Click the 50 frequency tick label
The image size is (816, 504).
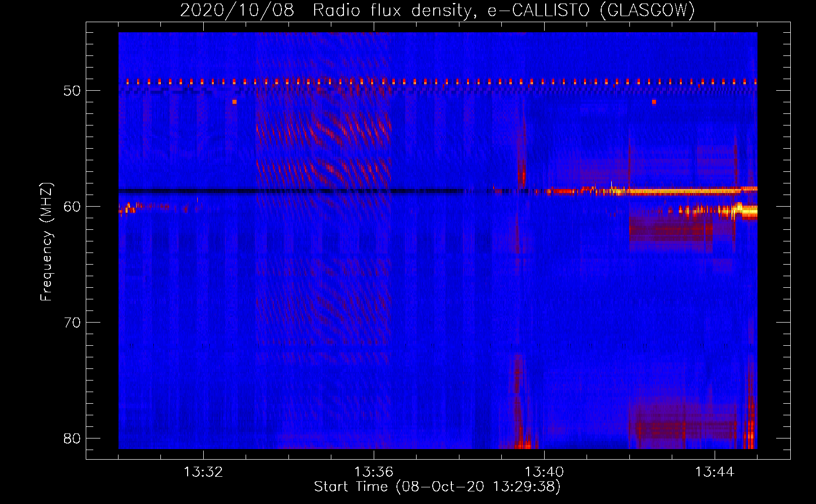(72, 91)
